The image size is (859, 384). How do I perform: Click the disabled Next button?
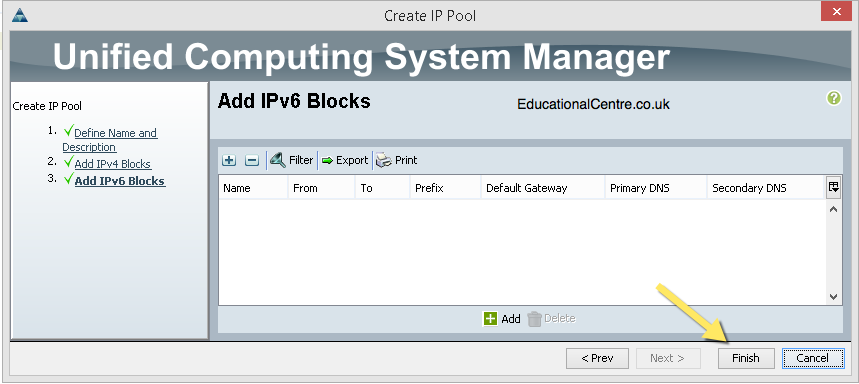pyautogui.click(x=667, y=358)
